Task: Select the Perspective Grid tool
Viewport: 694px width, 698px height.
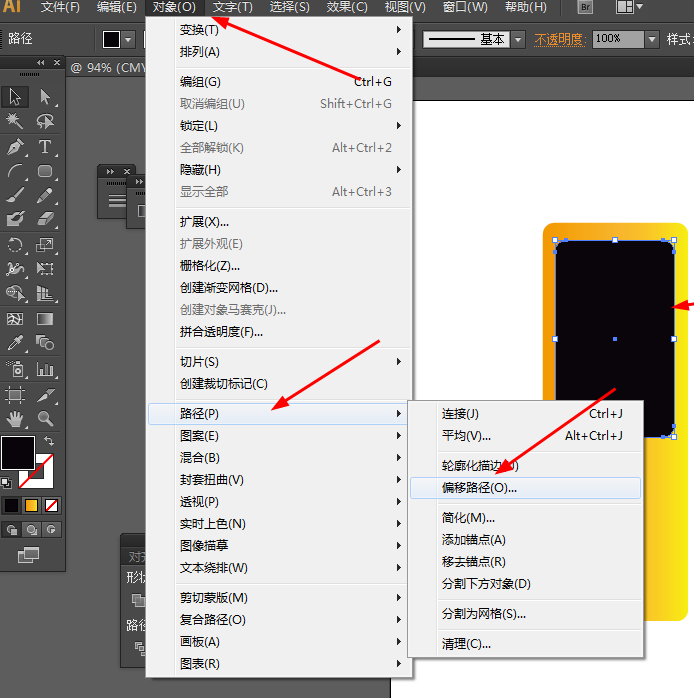Action: [x=45, y=293]
